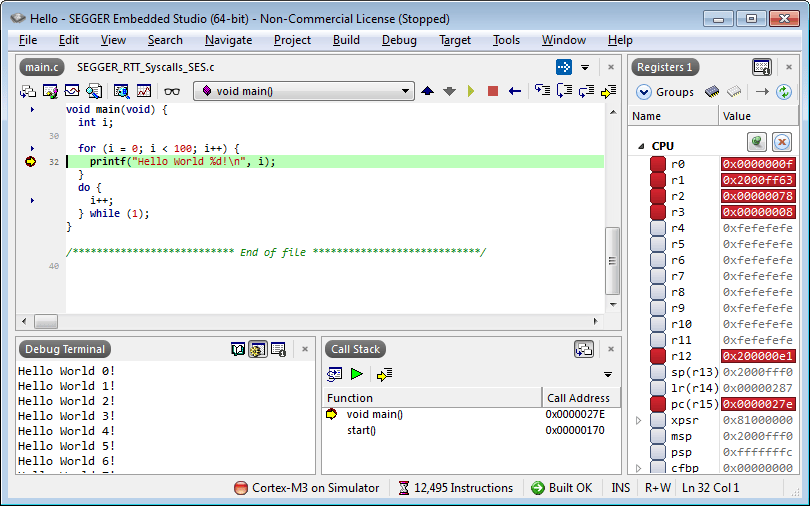810x506 pixels.
Task: Toggle the r0 register marker box
Action: 658,164
